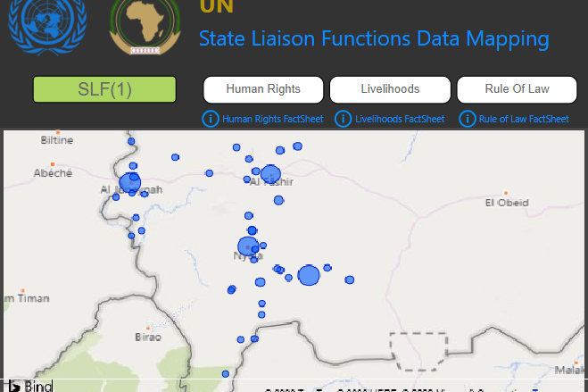The image size is (588, 392).
Task: Click the El Obeid city label
Action: tap(506, 203)
